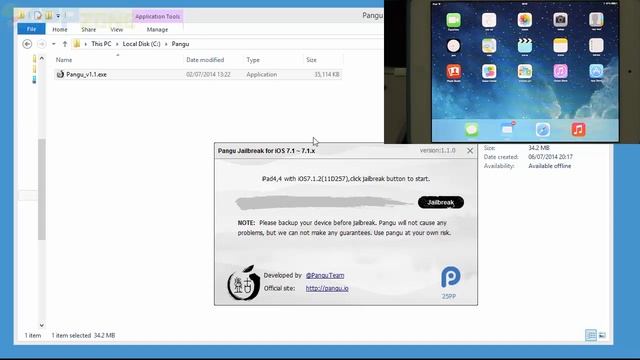Viewport: 640px width, 360px height.
Task: Go up one folder level
Action: [x=64, y=44]
